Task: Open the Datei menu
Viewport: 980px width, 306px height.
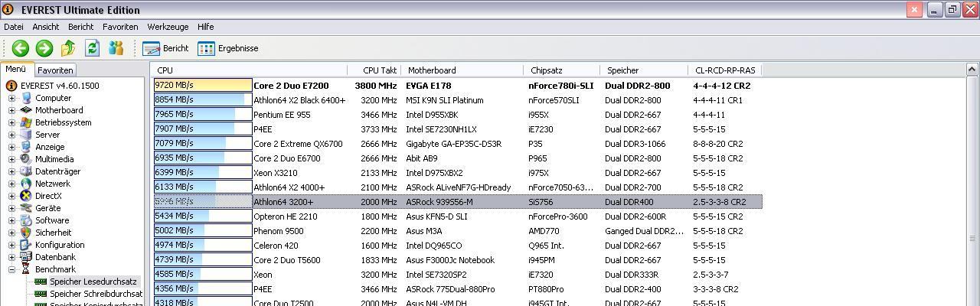Action: click(x=14, y=27)
